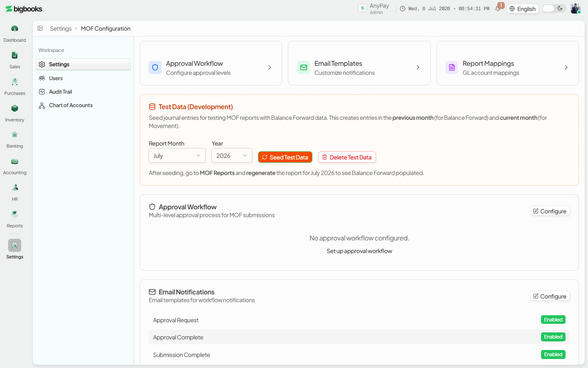Toggle the Approval Request Enabled badge
The width and height of the screenshot is (588, 368).
pos(553,320)
